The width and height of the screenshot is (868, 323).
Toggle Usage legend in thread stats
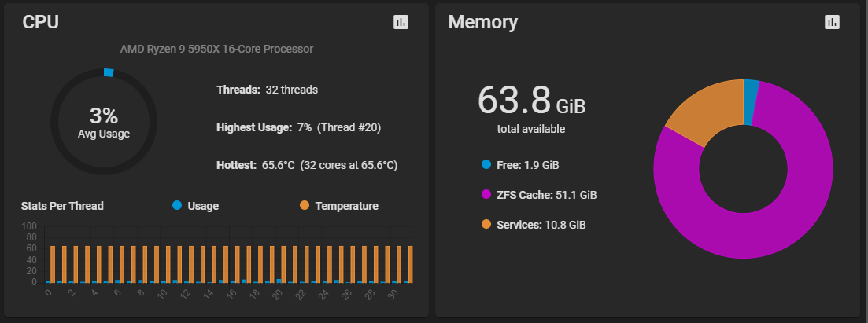pyautogui.click(x=203, y=206)
